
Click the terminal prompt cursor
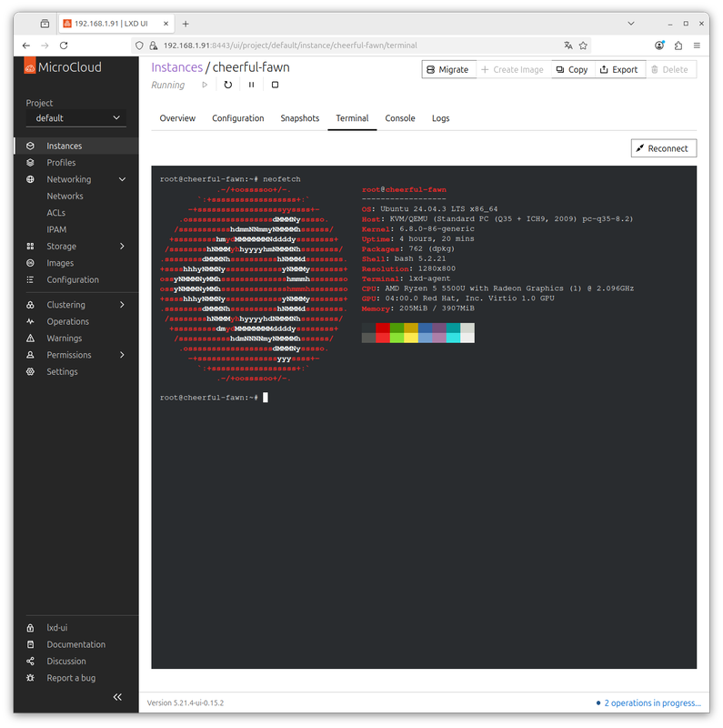266,398
